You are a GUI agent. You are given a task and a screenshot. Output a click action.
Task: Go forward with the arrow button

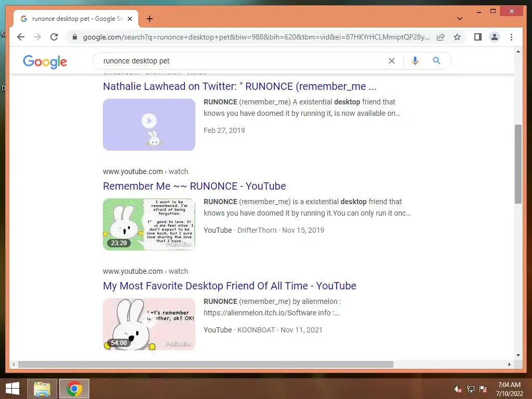[x=37, y=37]
